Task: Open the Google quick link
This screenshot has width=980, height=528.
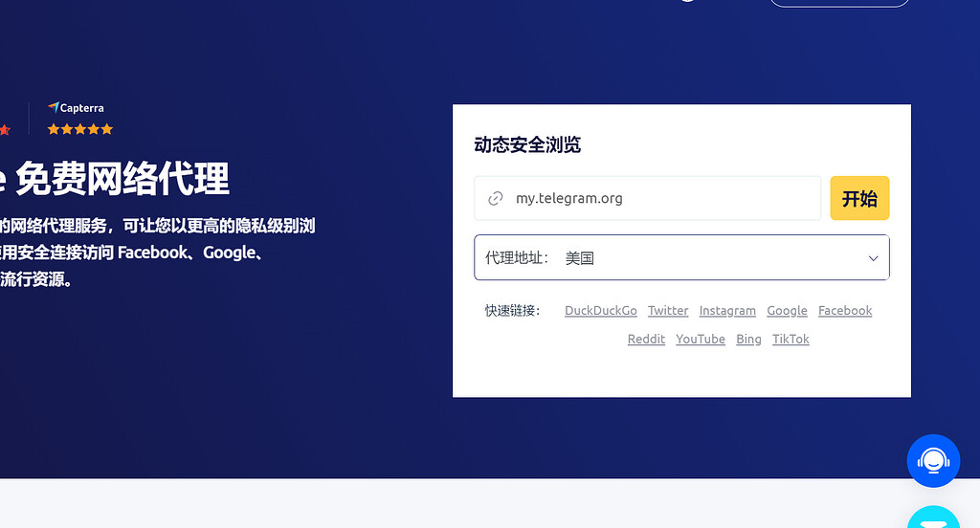Action: click(x=787, y=311)
